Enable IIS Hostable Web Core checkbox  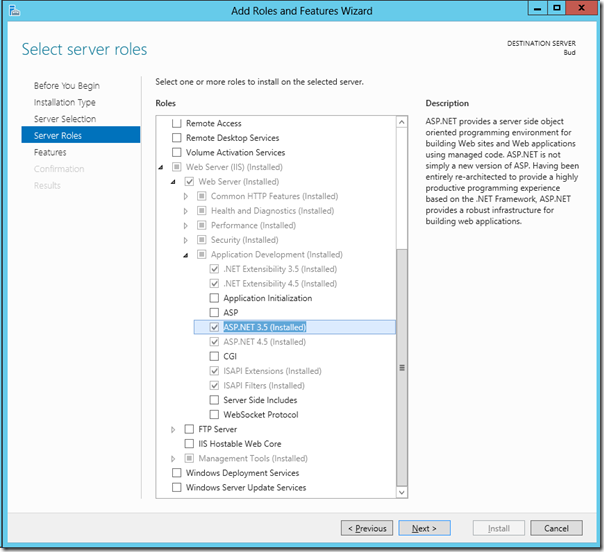[189, 444]
